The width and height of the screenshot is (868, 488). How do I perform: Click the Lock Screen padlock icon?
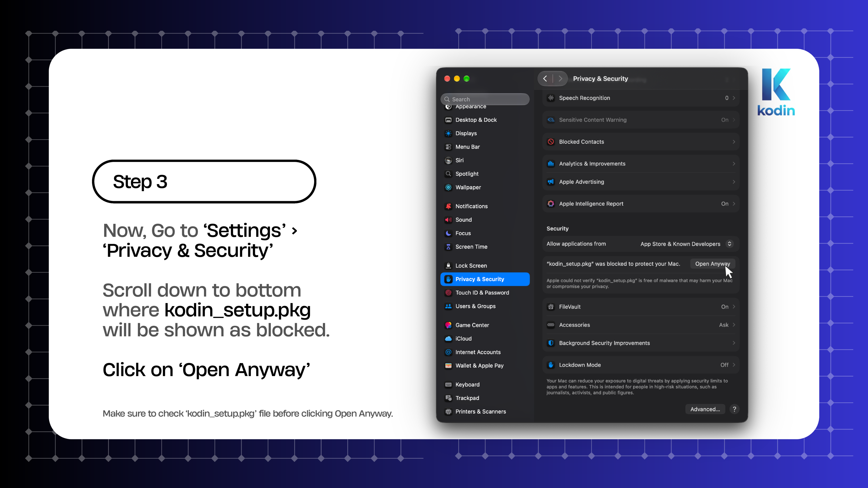448,266
